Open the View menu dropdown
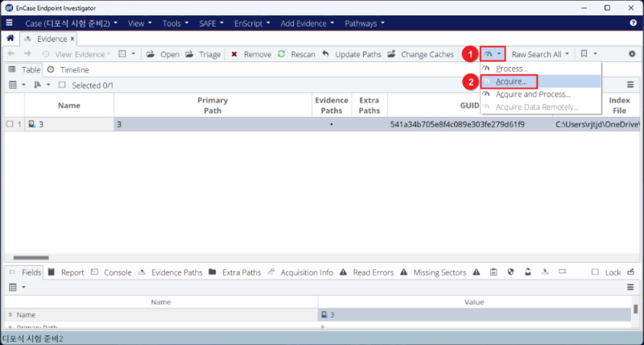Viewport: 644px width, 345px height. point(139,23)
